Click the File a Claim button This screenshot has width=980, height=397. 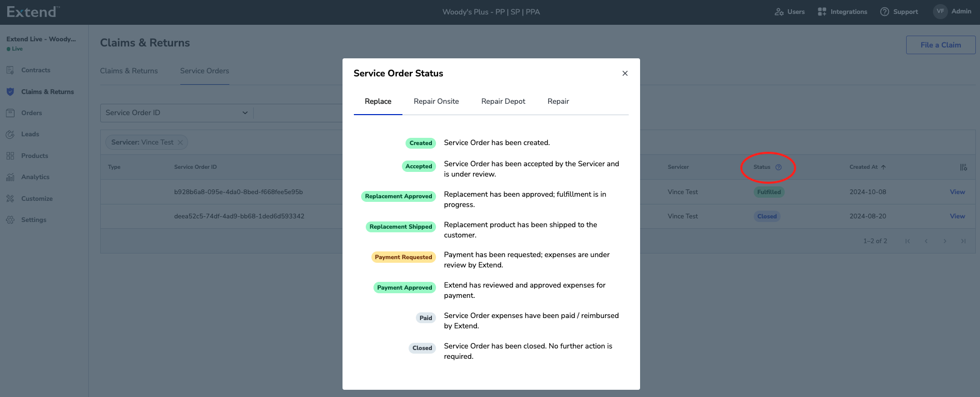coord(941,45)
